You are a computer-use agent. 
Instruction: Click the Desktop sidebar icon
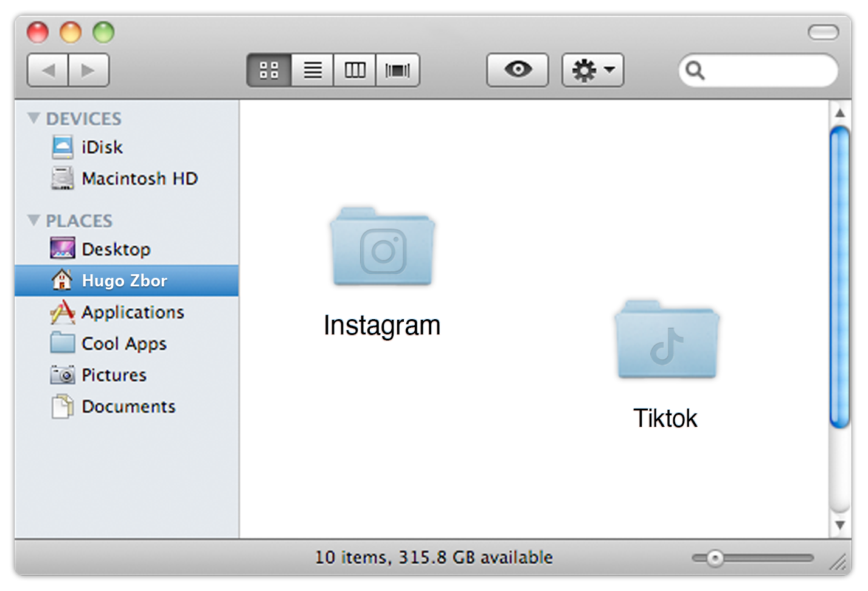click(x=63, y=249)
